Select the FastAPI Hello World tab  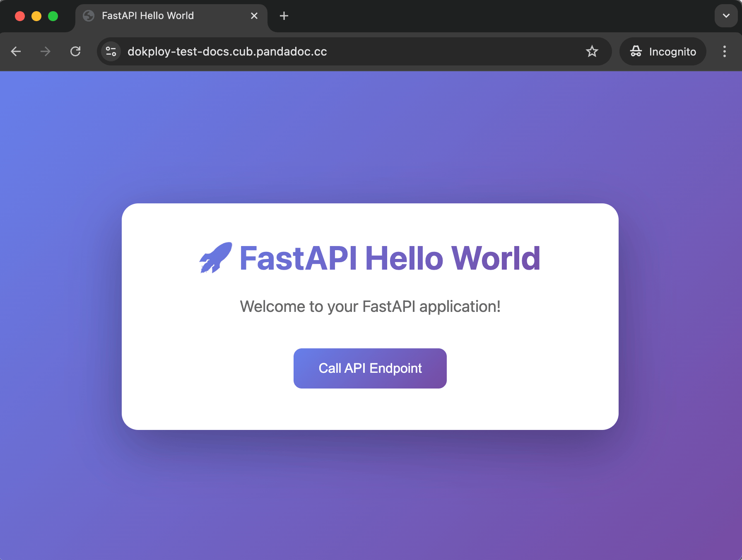(x=171, y=16)
